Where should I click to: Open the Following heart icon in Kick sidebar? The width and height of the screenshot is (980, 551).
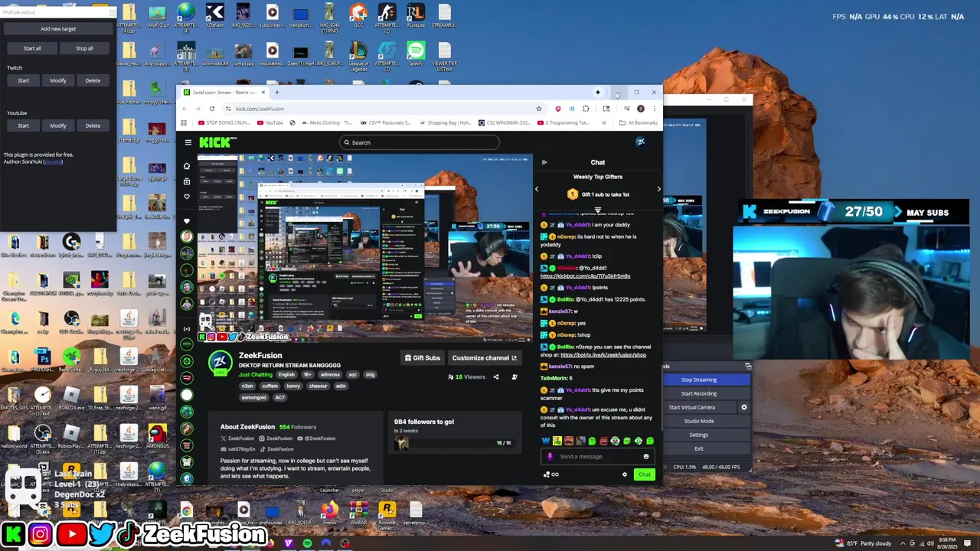point(187,197)
